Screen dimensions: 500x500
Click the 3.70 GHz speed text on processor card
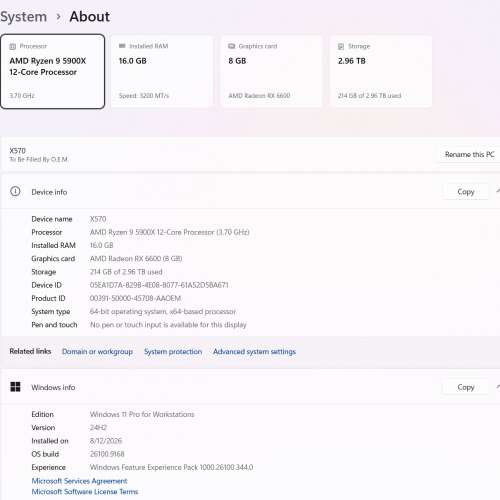pos(22,96)
